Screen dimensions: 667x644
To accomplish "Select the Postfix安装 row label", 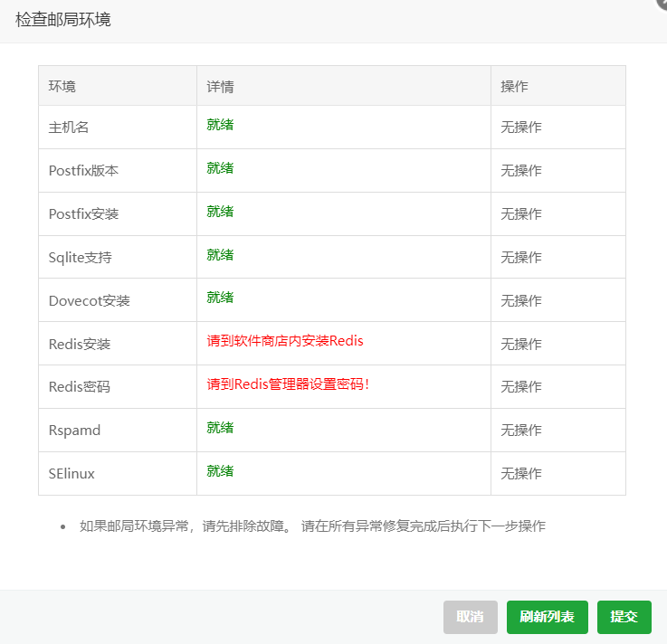I will pos(83,213).
